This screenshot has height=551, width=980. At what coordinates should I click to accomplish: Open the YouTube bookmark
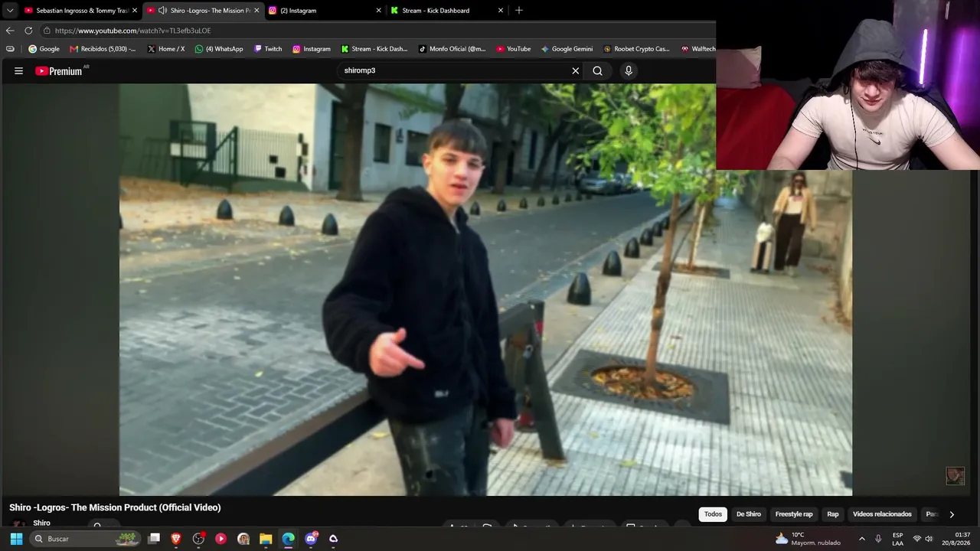coord(513,49)
